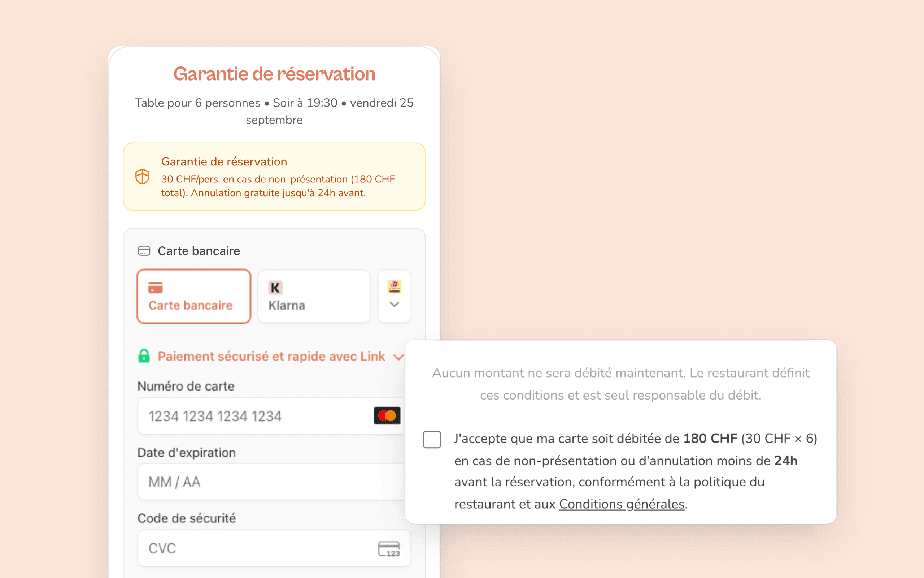Click the payment logo above the dropdown chevron
924x578 pixels.
[394, 286]
